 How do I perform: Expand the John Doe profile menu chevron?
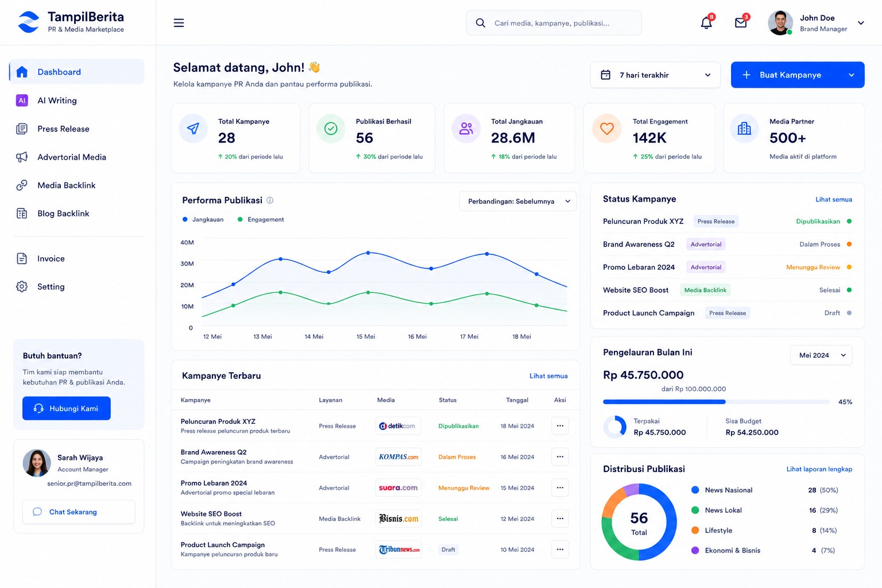coord(861,23)
